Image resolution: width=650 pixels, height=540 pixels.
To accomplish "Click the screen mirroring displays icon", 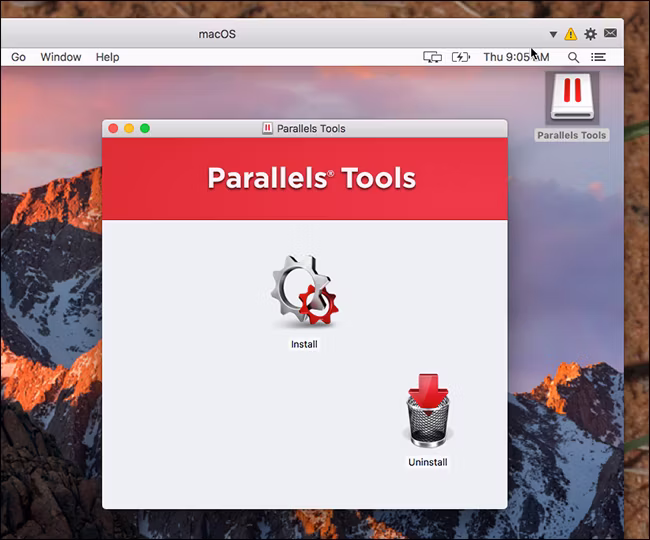I will click(x=432, y=57).
